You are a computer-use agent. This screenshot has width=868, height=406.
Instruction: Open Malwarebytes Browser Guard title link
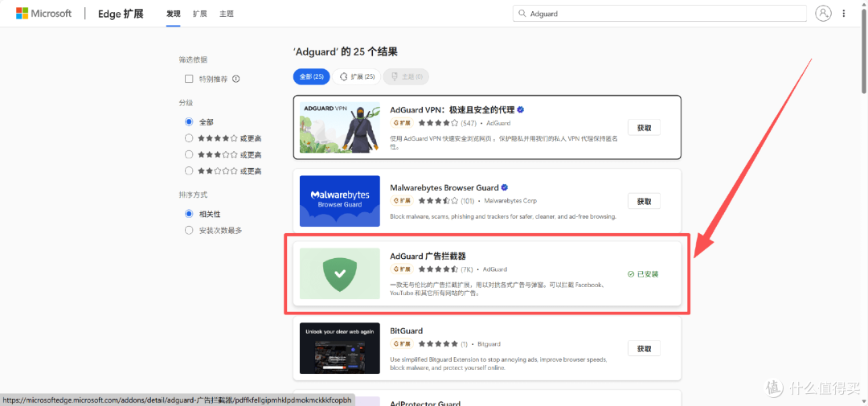click(x=444, y=187)
